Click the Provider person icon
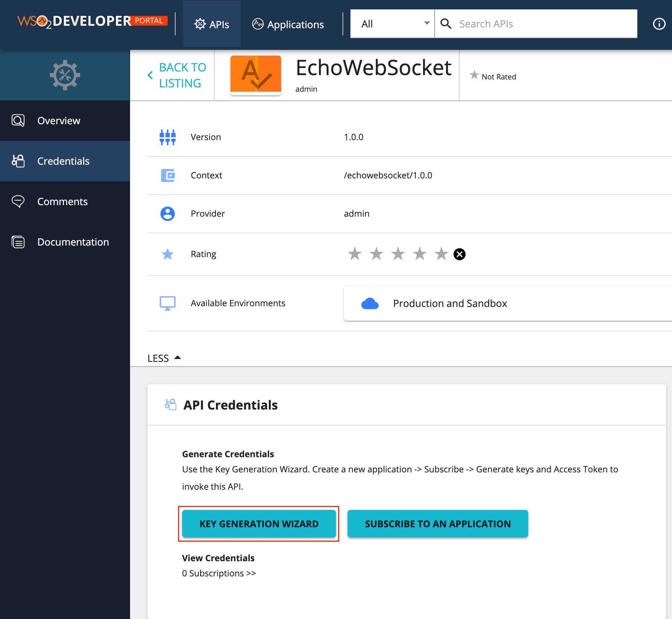The image size is (672, 619). (x=168, y=214)
